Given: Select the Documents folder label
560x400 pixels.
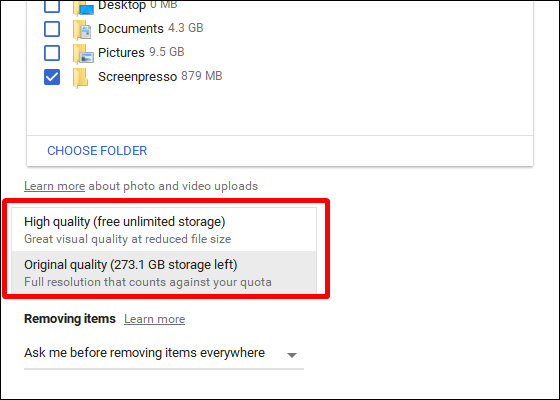Looking at the screenshot, I should click(131, 29).
